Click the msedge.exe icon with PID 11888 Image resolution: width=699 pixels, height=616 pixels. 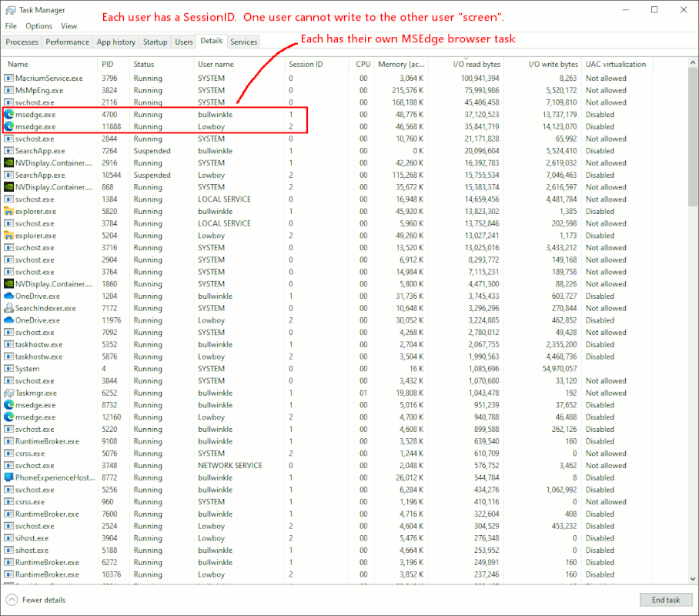click(x=8, y=127)
